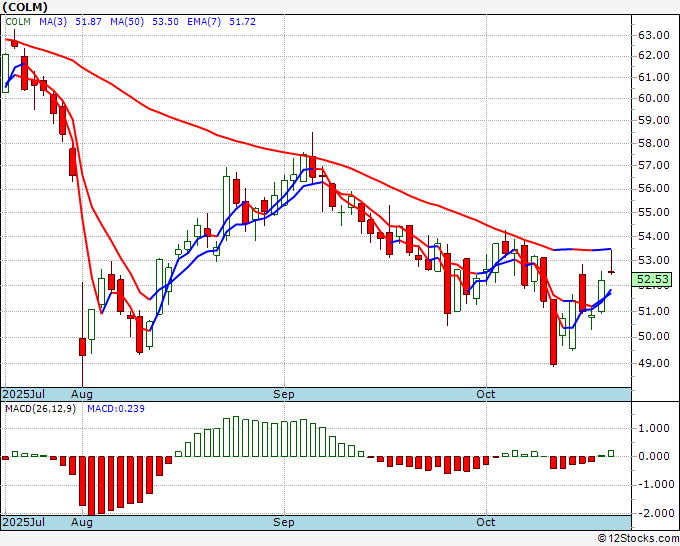The image size is (680, 546).
Task: Click the Aug label on MACD axis
Action: (x=82, y=522)
